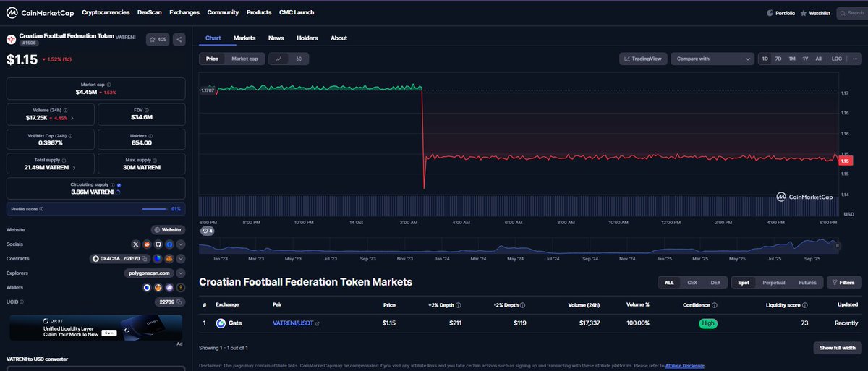This screenshot has width=868, height=371.
Task: Click the blue shield icon in Contracts row
Action: click(157, 258)
